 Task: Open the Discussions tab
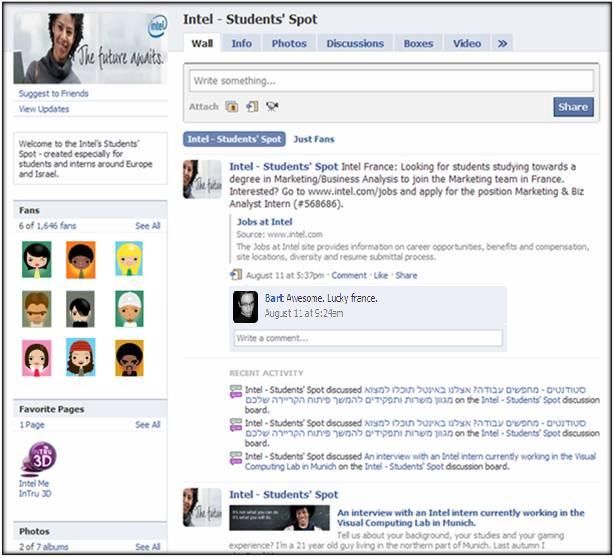355,43
